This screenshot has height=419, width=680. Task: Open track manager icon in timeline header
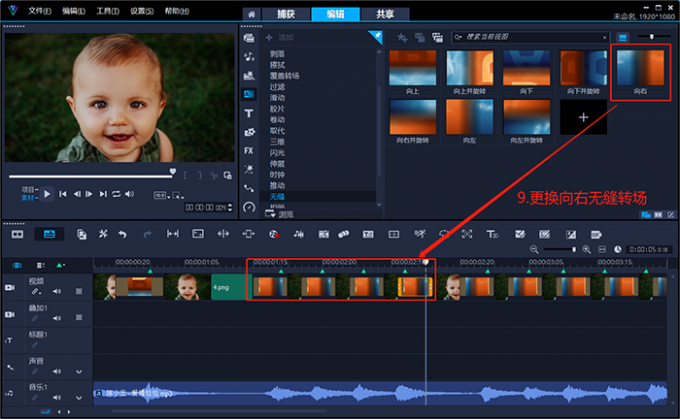click(x=40, y=265)
